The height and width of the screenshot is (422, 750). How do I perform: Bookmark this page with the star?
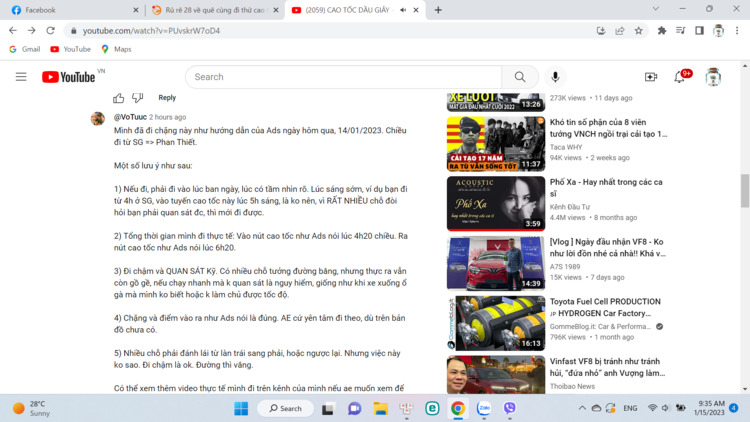click(639, 31)
